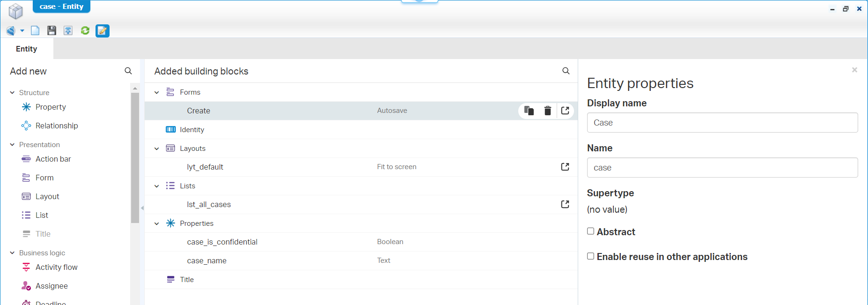
Task: Delete the Create form with trash icon
Action: pos(547,111)
